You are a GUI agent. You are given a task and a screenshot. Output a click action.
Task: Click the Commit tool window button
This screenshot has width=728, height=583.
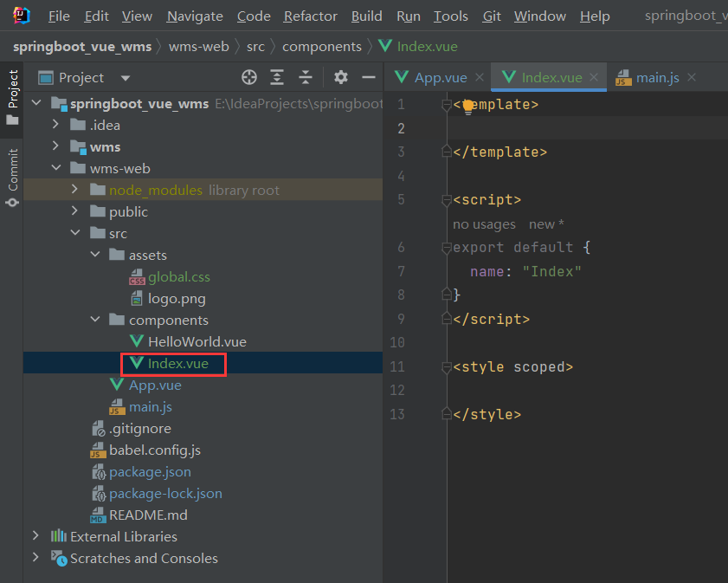point(12,165)
